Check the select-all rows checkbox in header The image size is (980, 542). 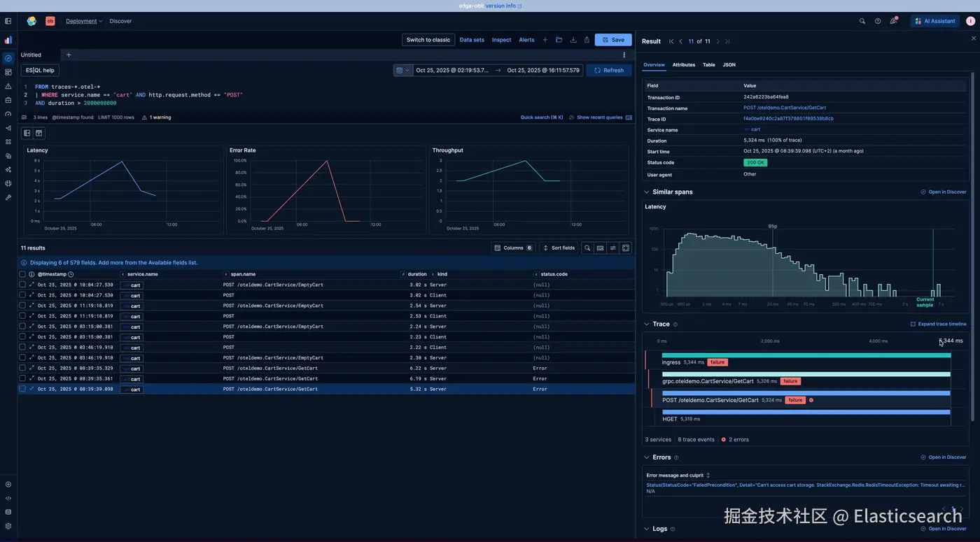[22, 274]
